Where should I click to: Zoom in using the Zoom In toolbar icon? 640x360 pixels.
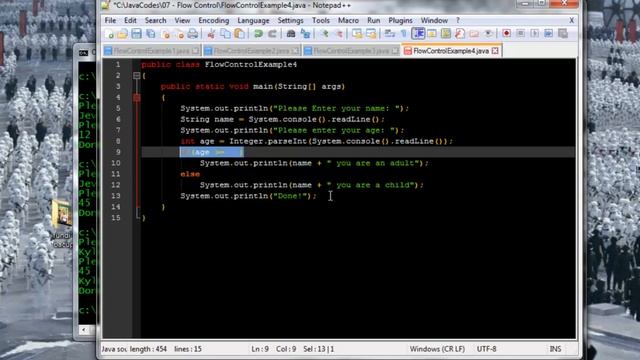(x=324, y=34)
